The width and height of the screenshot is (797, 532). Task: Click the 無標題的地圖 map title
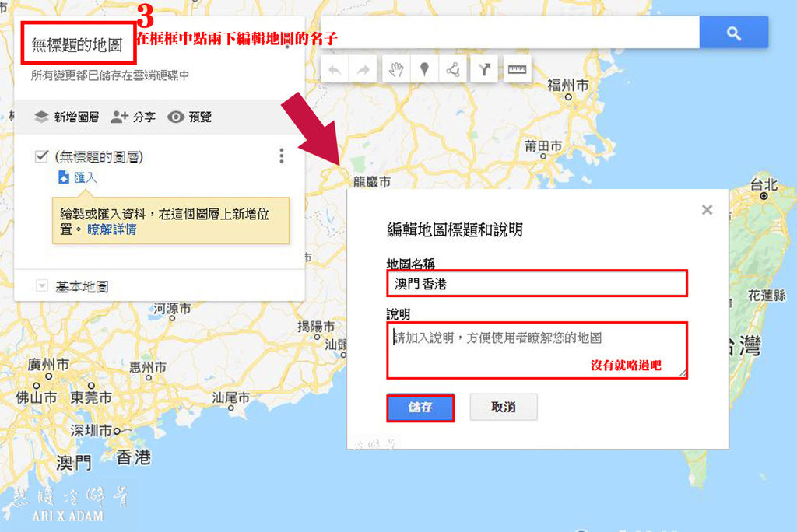click(x=77, y=44)
